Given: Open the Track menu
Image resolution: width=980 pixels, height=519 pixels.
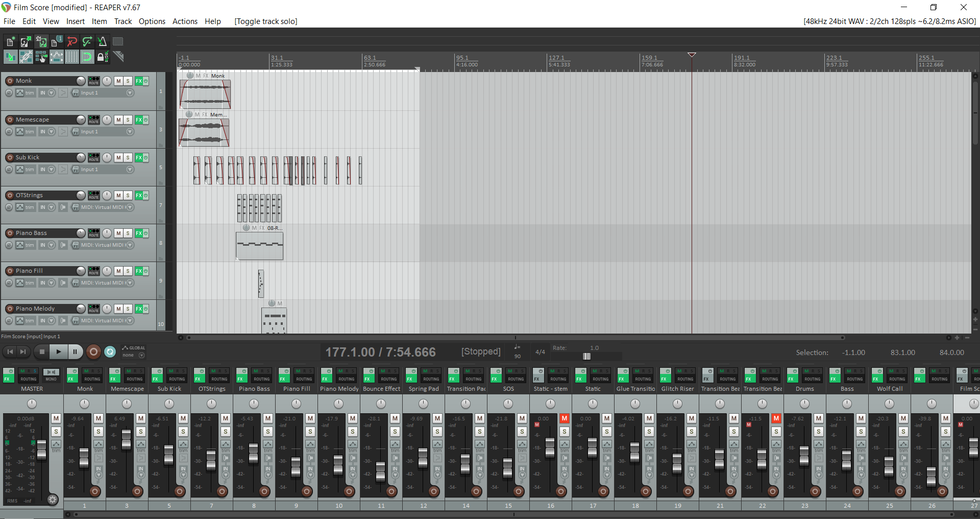Looking at the screenshot, I should (122, 21).
